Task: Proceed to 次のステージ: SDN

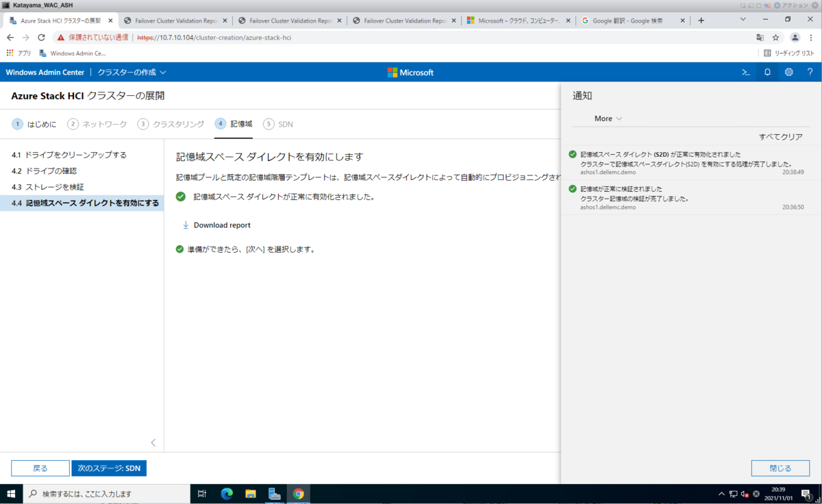Action: coord(109,468)
